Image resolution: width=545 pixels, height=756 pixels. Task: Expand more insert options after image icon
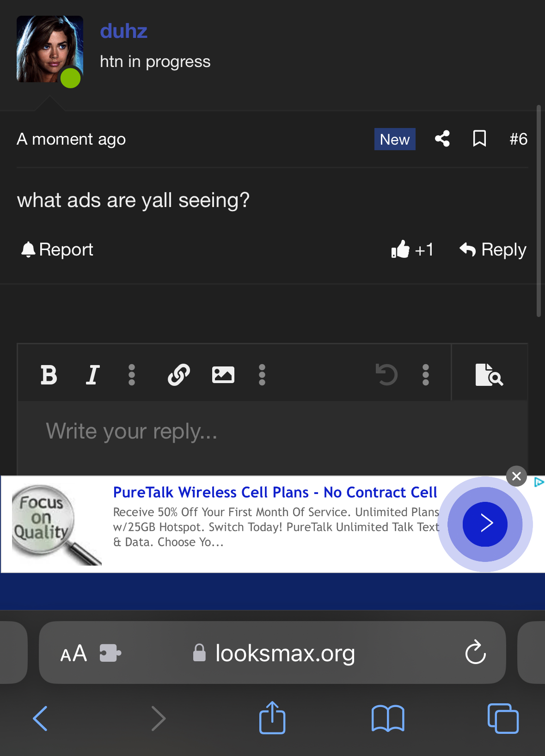coord(262,375)
